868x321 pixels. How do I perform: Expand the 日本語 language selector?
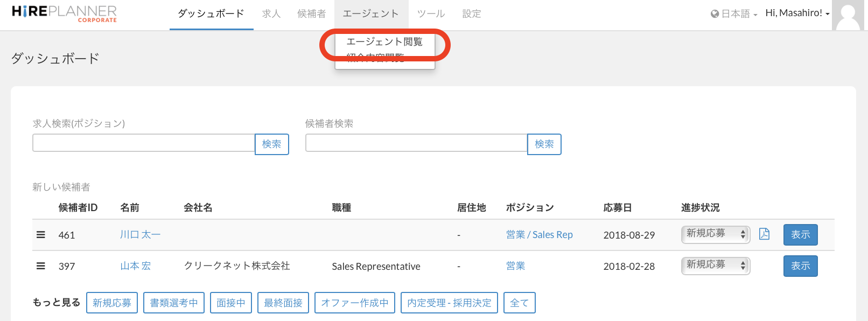[738, 14]
